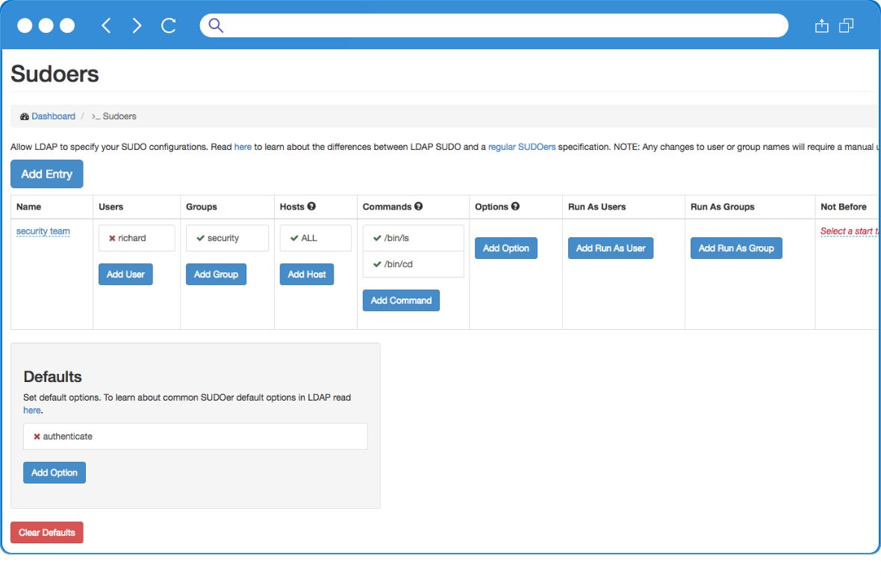This screenshot has width=881, height=588.
Task: Remove the authenticate default option
Action: (x=37, y=436)
